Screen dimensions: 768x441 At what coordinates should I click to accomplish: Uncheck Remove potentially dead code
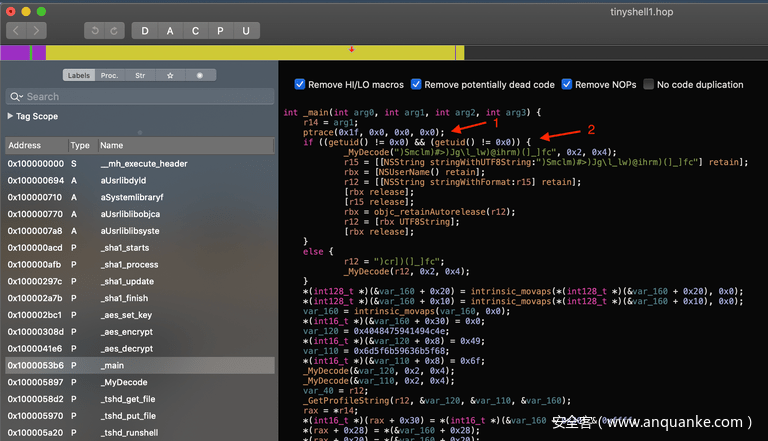pyautogui.click(x=416, y=85)
